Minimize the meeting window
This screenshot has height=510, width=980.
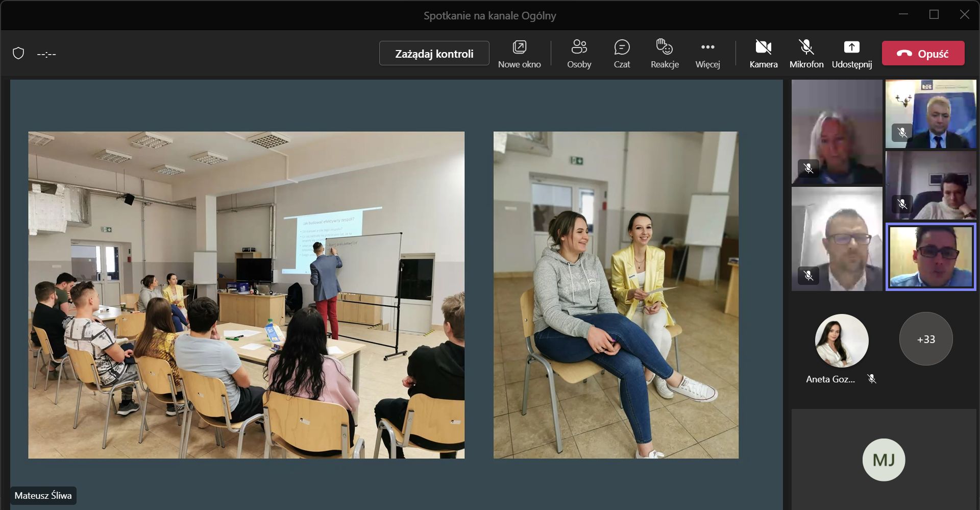903,15
